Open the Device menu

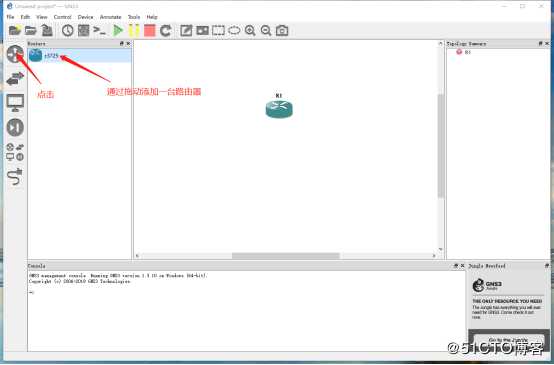[x=85, y=17]
